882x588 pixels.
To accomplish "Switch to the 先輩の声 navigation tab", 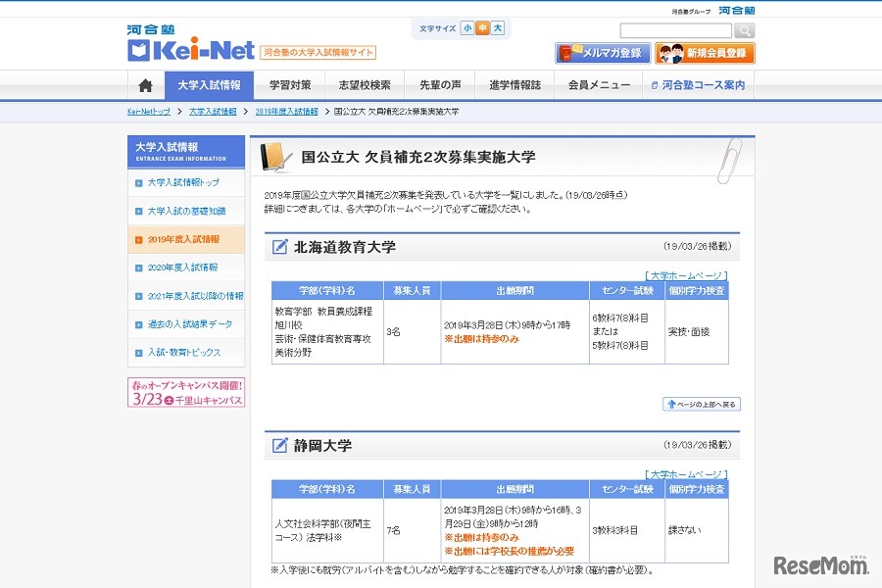I will pyautogui.click(x=441, y=85).
